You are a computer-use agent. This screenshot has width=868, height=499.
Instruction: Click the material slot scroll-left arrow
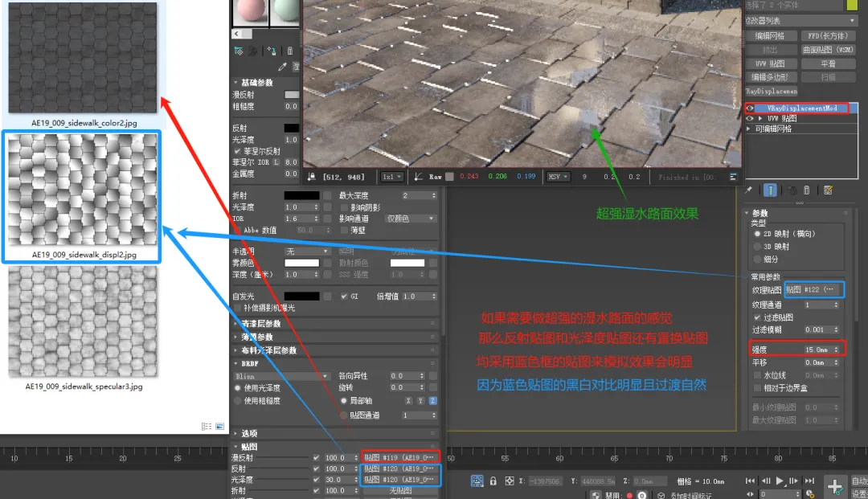(x=237, y=34)
